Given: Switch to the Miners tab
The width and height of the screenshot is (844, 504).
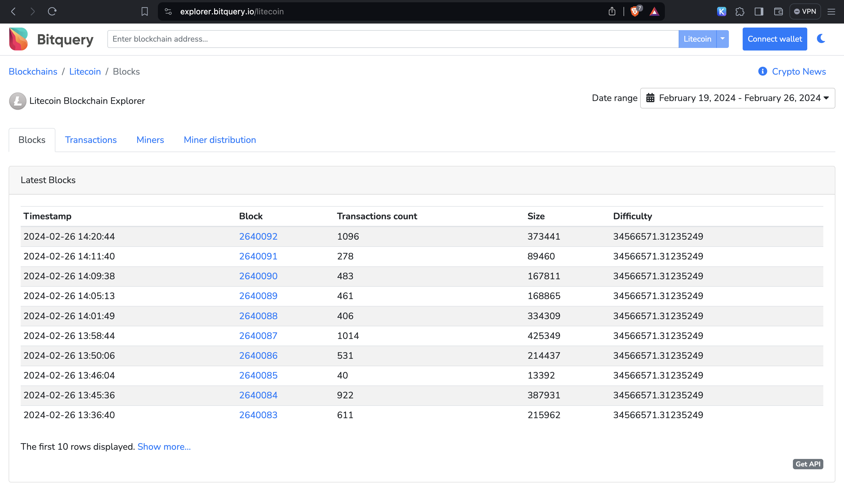Looking at the screenshot, I should [150, 140].
